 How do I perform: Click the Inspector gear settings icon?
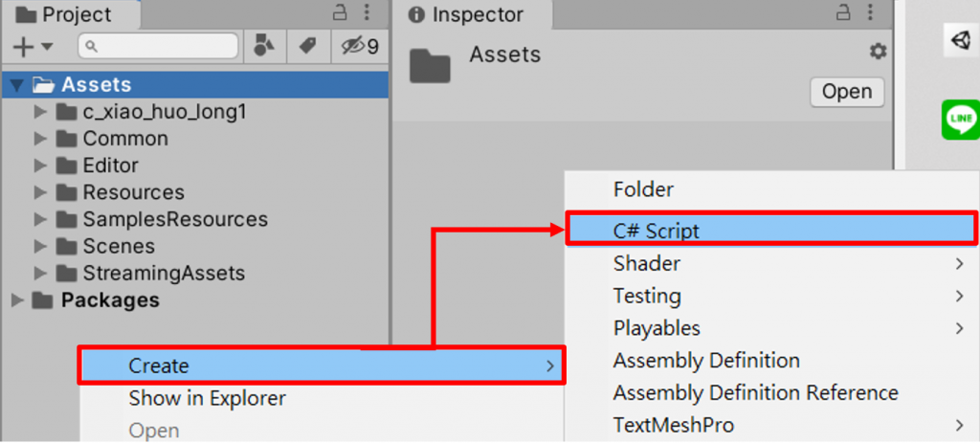877,51
